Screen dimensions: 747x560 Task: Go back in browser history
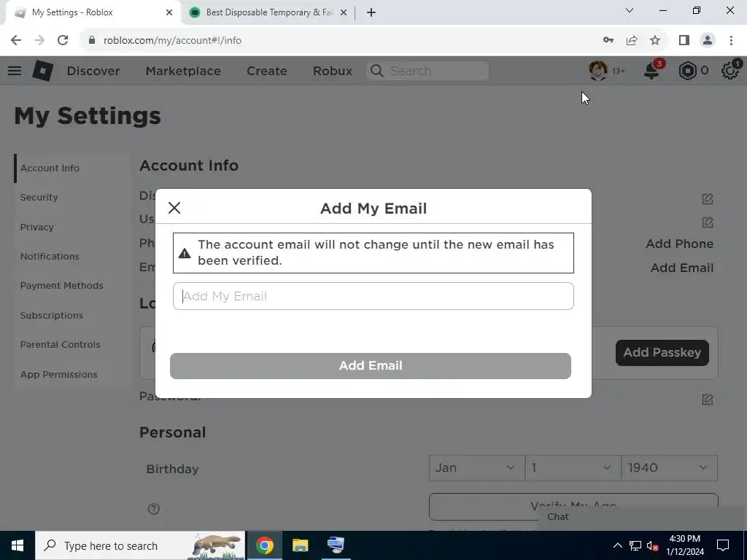pyautogui.click(x=16, y=40)
